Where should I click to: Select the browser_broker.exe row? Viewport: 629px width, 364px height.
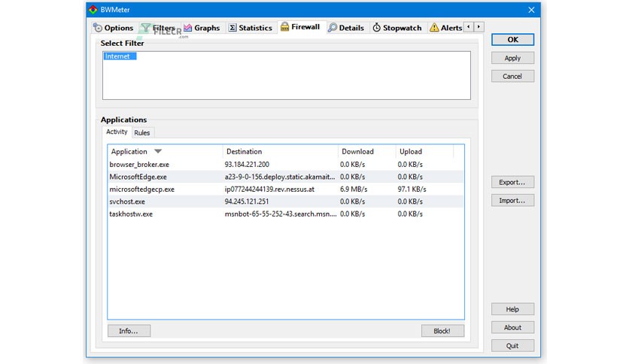286,165
